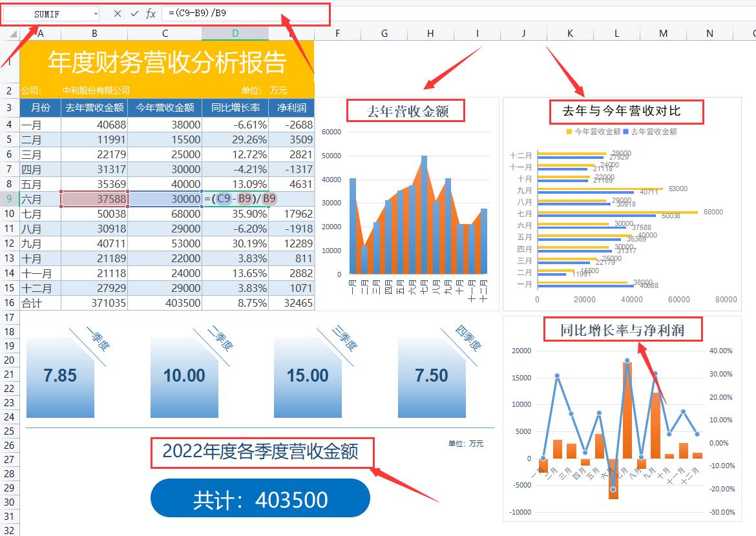Screen dimensions: 756x536
Task: Click the Cancel (X) icon beside the formula bar
Action: [118, 12]
